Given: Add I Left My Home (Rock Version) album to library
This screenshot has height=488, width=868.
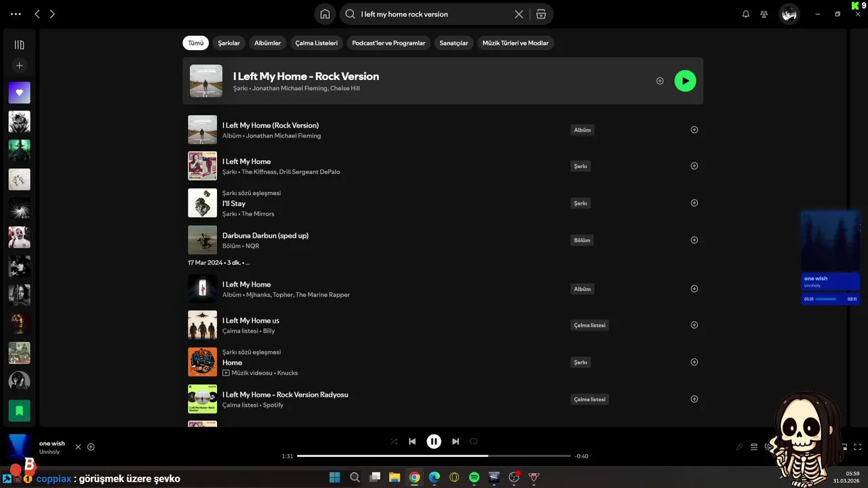Looking at the screenshot, I should (x=694, y=129).
